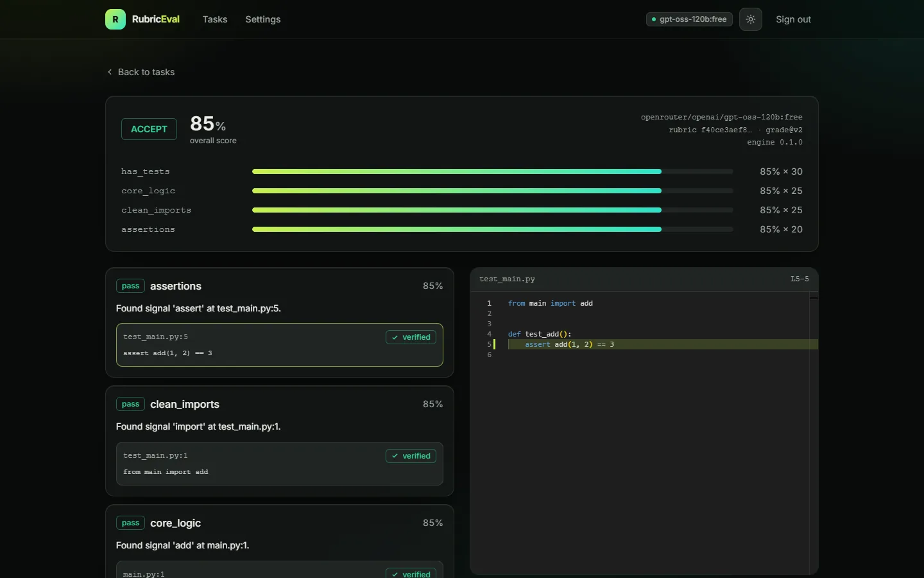Screen dimensions: 924x578
Task: Open the test_main.py:5 evidence snippet
Action: click(x=280, y=345)
